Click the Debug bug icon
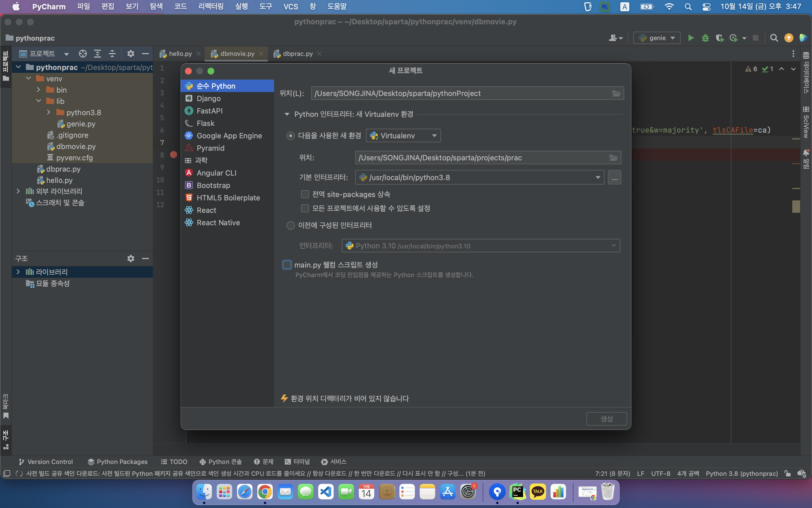812x508 pixels. tap(705, 38)
